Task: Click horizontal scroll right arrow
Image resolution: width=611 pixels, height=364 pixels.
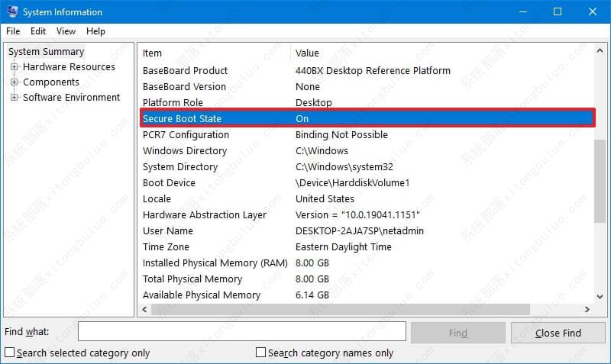Action: 587,310
